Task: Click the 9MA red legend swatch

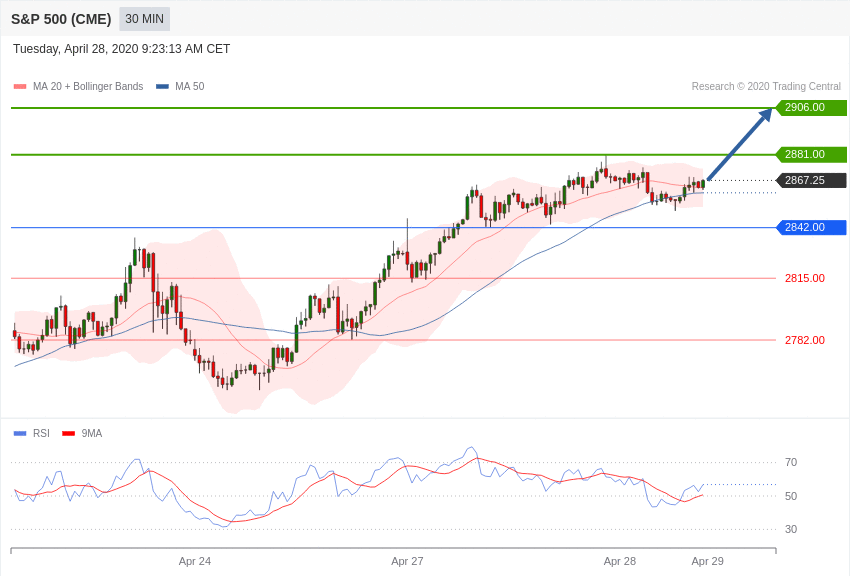Action: tap(68, 433)
